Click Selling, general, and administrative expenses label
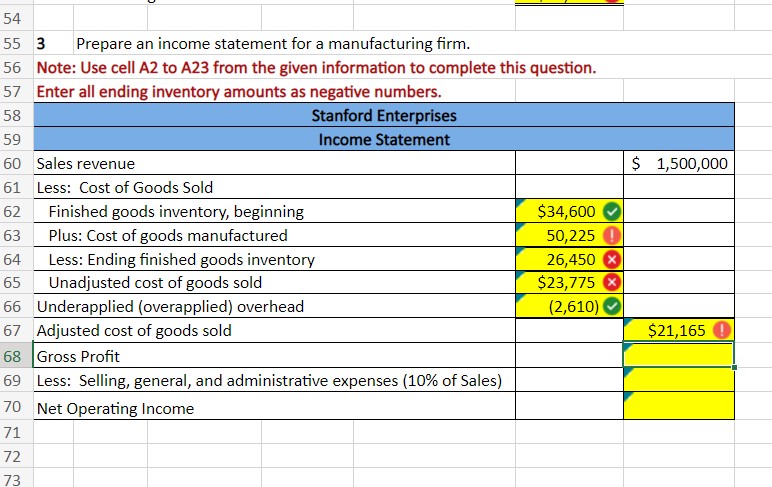The image size is (772, 487). pyautogui.click(x=269, y=381)
